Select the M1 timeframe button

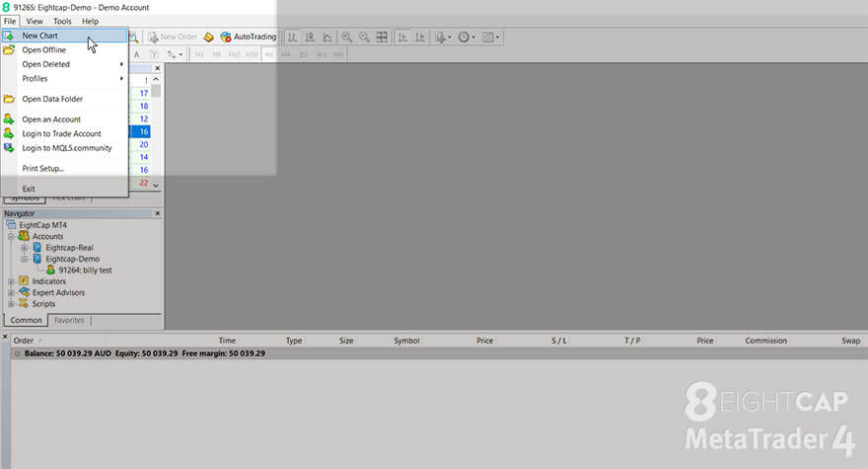(199, 54)
